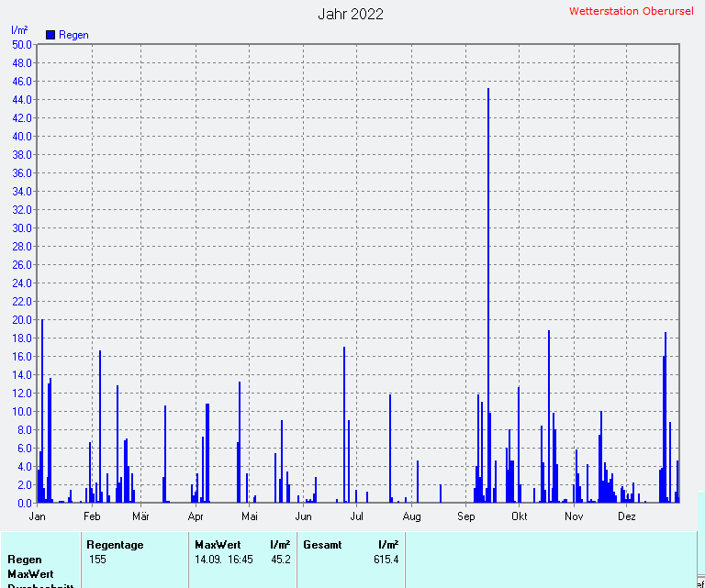Click the Sep month label
This screenshot has width=705, height=588.
[465, 516]
